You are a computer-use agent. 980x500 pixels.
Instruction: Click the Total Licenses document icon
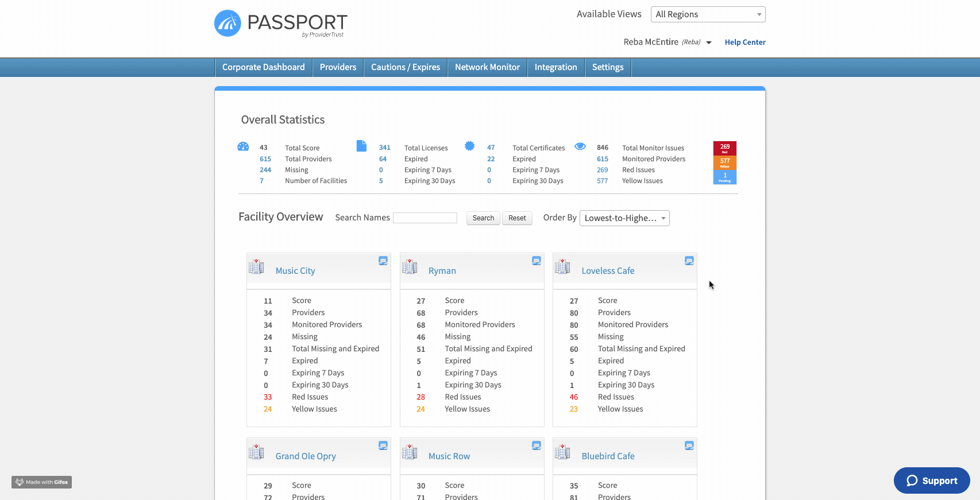[361, 146]
